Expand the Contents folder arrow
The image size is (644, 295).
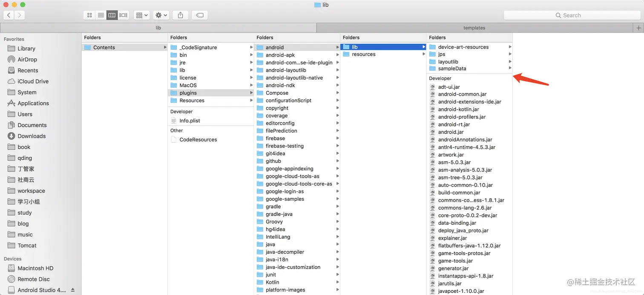[x=165, y=47]
